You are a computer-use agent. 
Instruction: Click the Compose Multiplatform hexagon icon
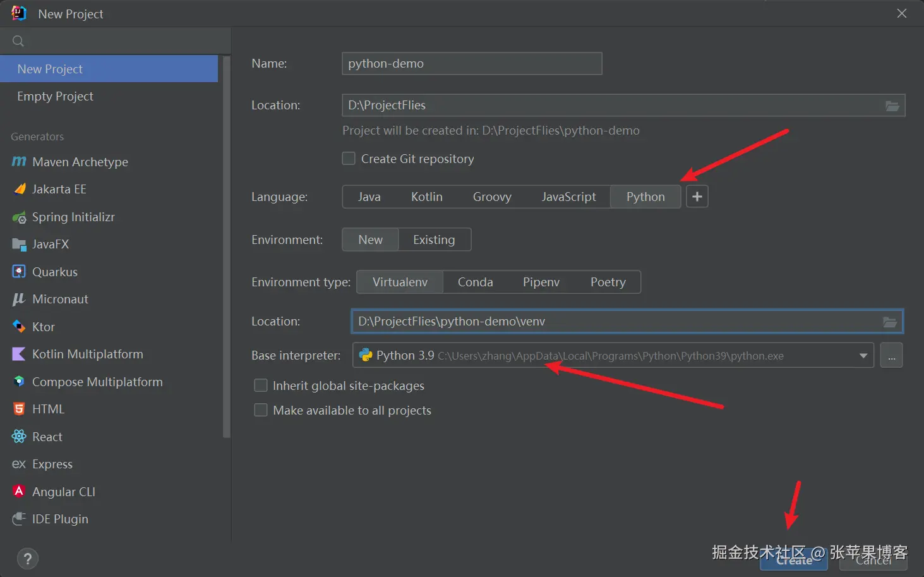pos(19,382)
